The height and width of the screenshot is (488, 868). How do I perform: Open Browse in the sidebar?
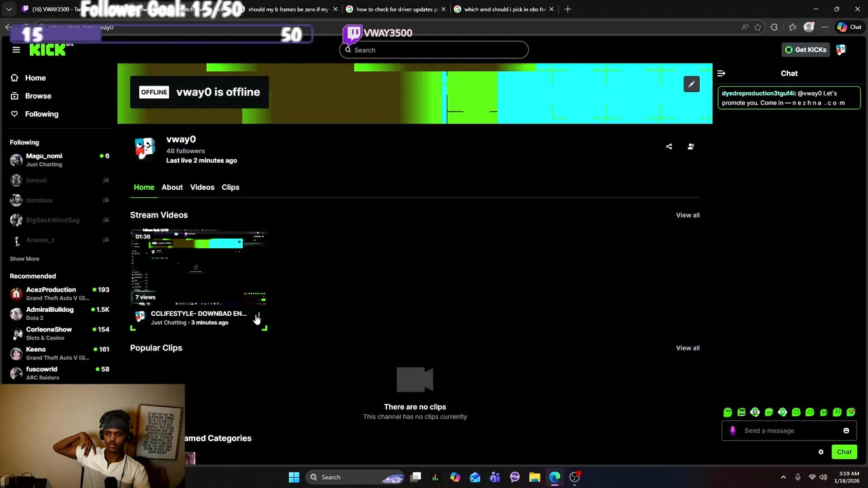point(31,96)
